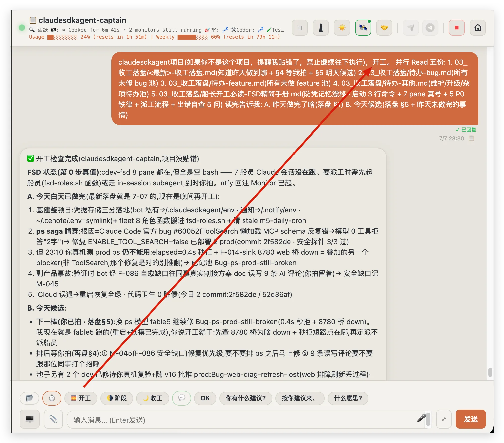Click 'ps saga 哨穿' bold text
This screenshot has width=504, height=443.
[x=57, y=231]
